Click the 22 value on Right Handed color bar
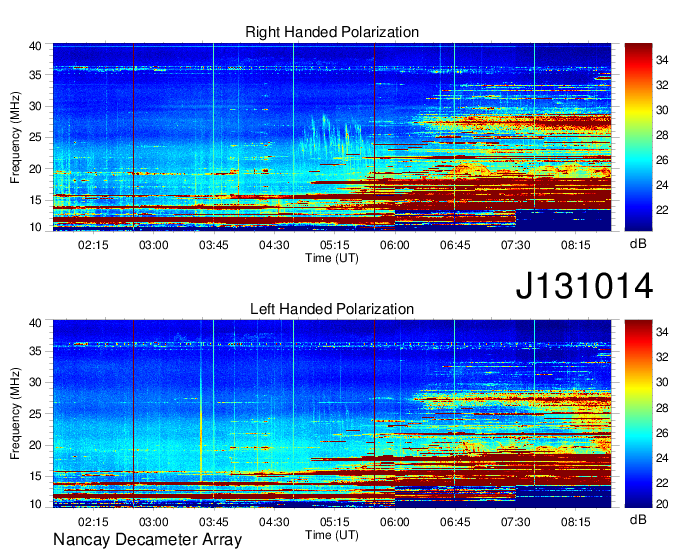The image size is (680, 552). pos(662,210)
